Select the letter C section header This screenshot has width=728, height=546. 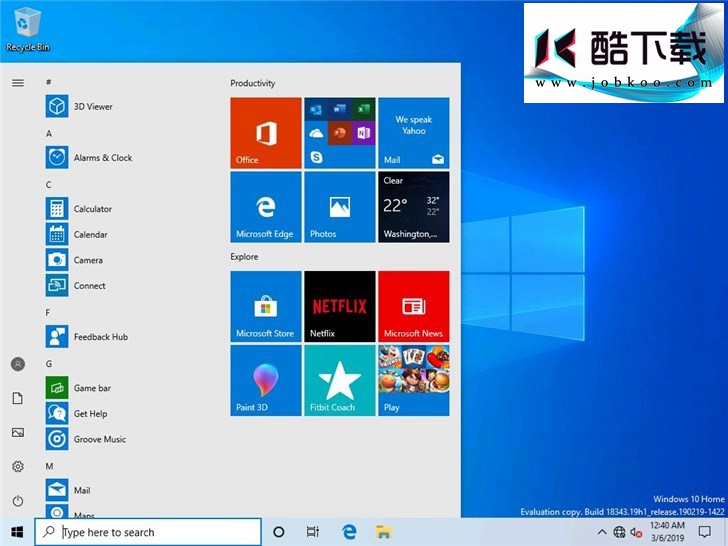click(x=49, y=185)
